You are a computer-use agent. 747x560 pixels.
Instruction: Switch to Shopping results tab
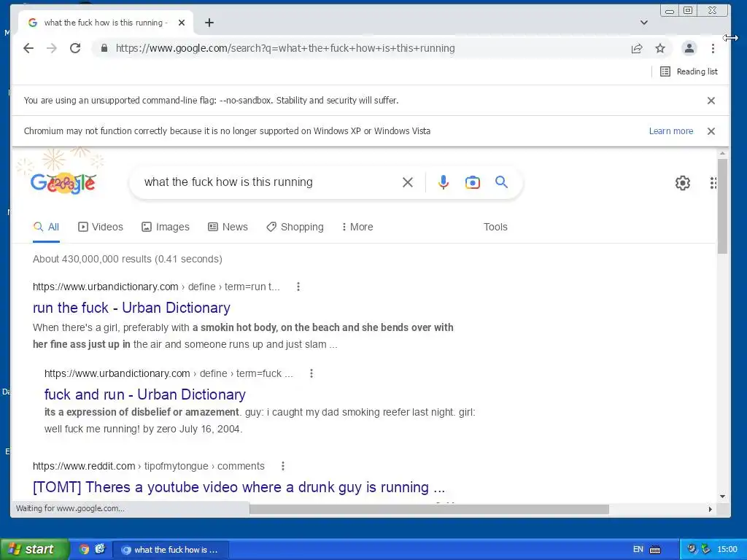tap(295, 227)
